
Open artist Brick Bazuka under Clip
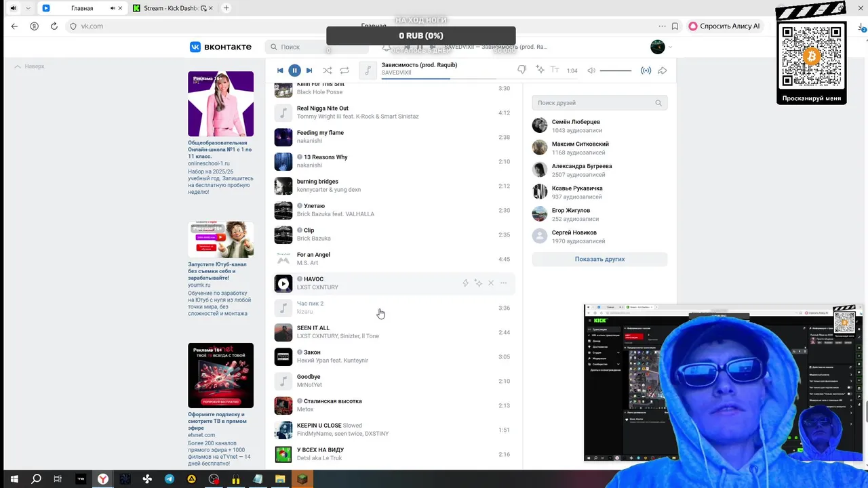(x=314, y=239)
